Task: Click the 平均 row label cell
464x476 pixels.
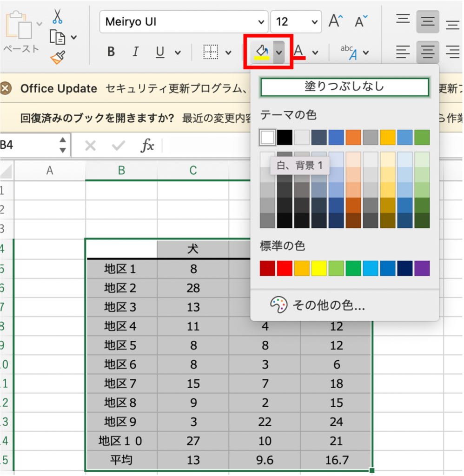Action: 121,460
